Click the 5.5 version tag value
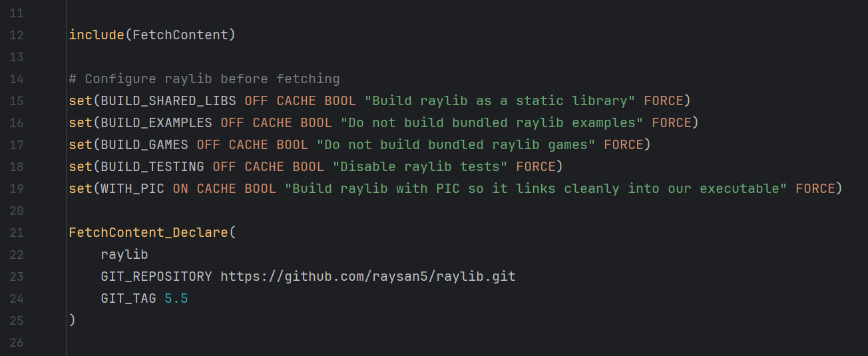This screenshot has height=356, width=868. (176, 298)
